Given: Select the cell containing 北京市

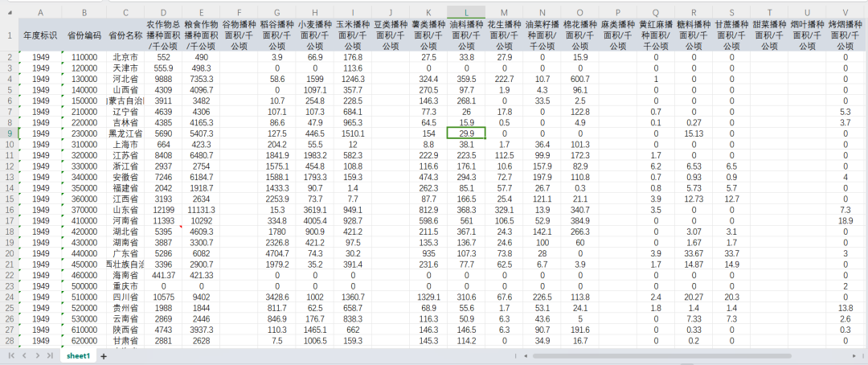Looking at the screenshot, I should 125,57.
